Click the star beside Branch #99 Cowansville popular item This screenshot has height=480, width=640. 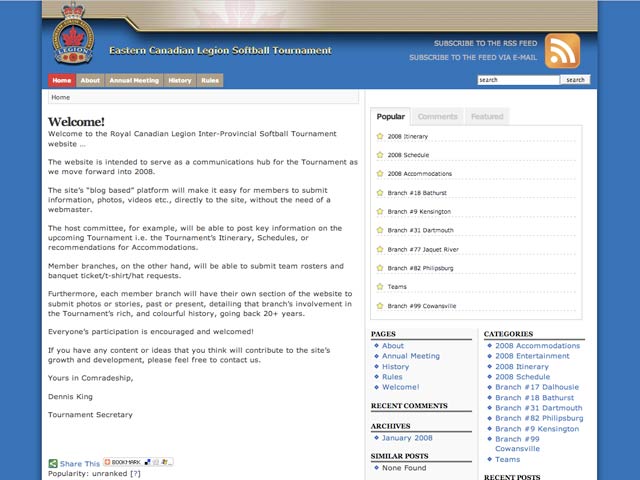click(380, 306)
